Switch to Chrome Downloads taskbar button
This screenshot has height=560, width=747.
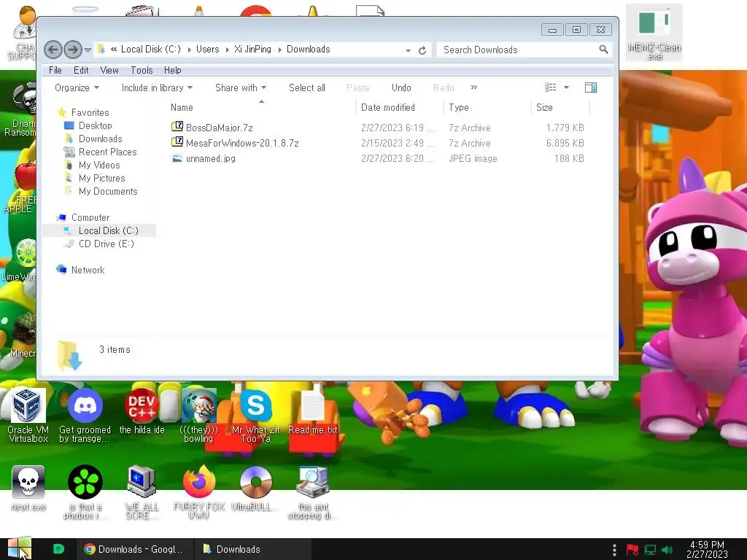click(x=134, y=549)
